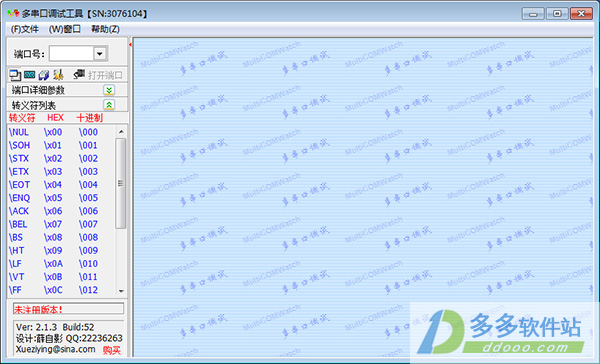Screen dimensions: 600x364
Task: Click the red 未注册版本! notice
Action: tap(38, 309)
